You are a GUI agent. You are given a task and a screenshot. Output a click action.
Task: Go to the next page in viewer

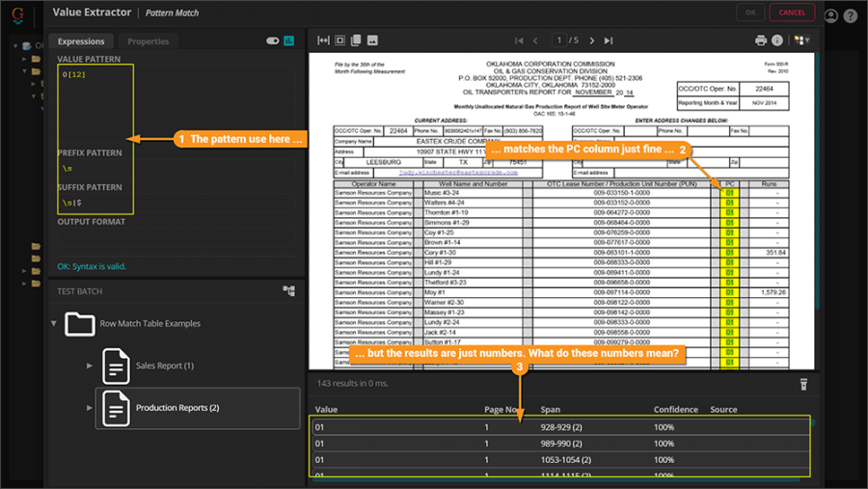point(591,41)
